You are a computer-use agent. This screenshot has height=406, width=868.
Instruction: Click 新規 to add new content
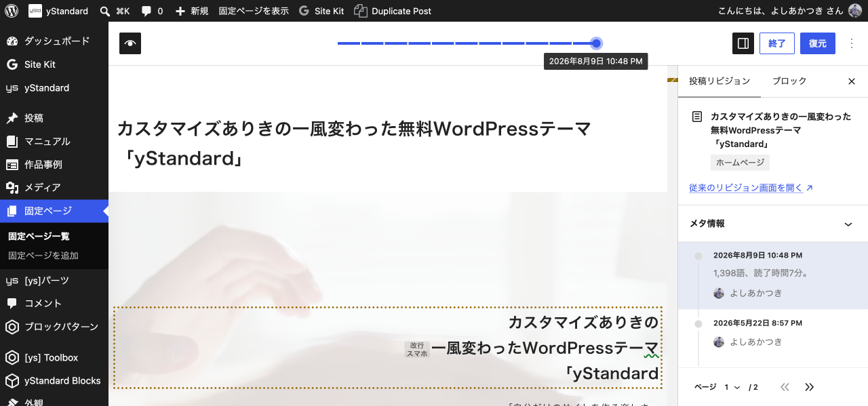192,11
